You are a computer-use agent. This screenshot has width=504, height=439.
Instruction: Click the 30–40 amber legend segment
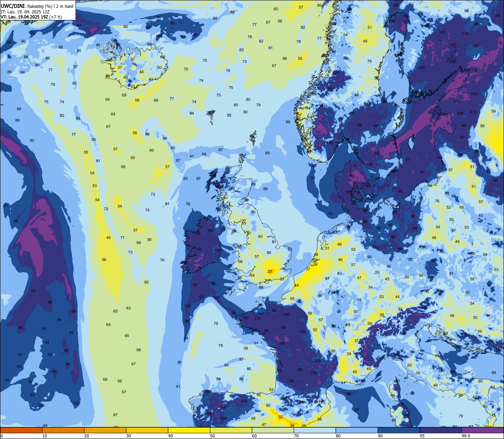(147, 430)
